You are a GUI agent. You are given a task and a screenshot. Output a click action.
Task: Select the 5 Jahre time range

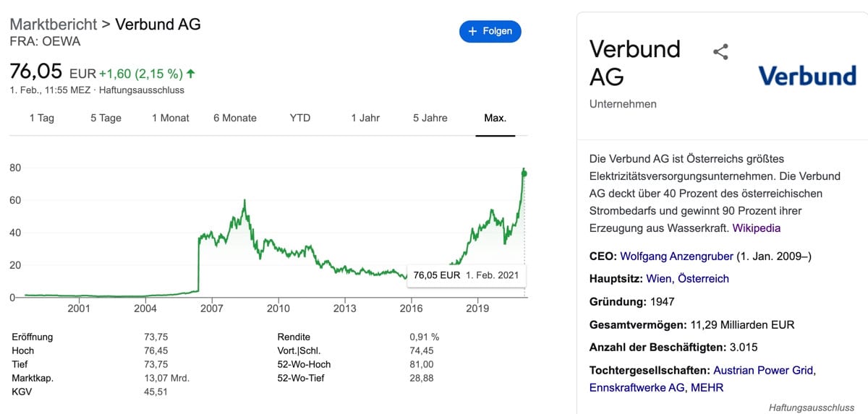(430, 118)
